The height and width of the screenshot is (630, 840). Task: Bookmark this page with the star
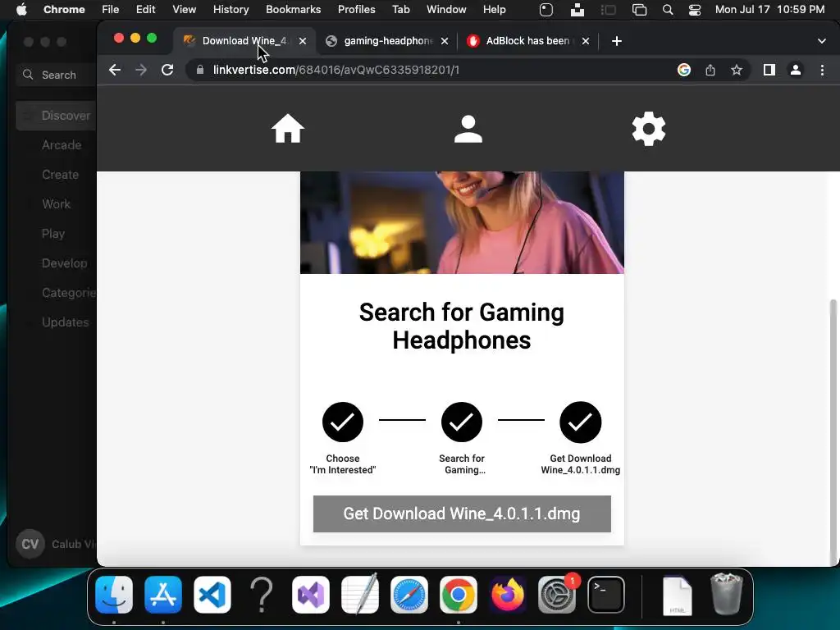pos(737,70)
